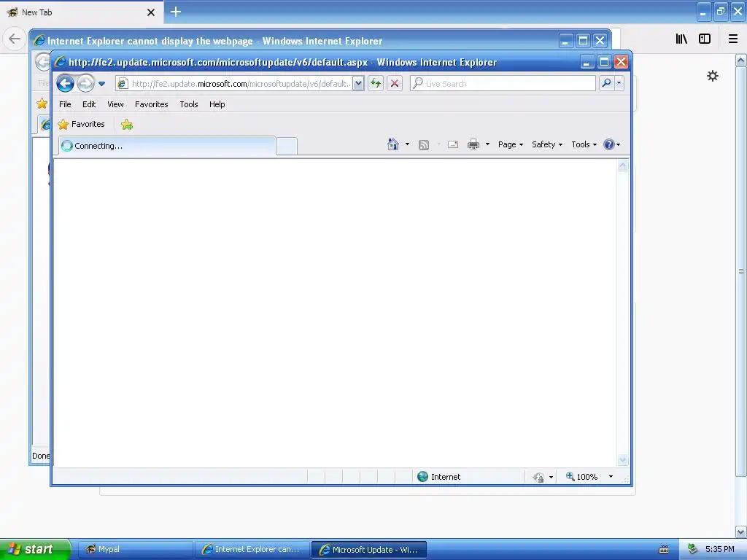This screenshot has height=560, width=747.
Task: Click the Mypal window scroll down arrow
Action: [x=741, y=532]
